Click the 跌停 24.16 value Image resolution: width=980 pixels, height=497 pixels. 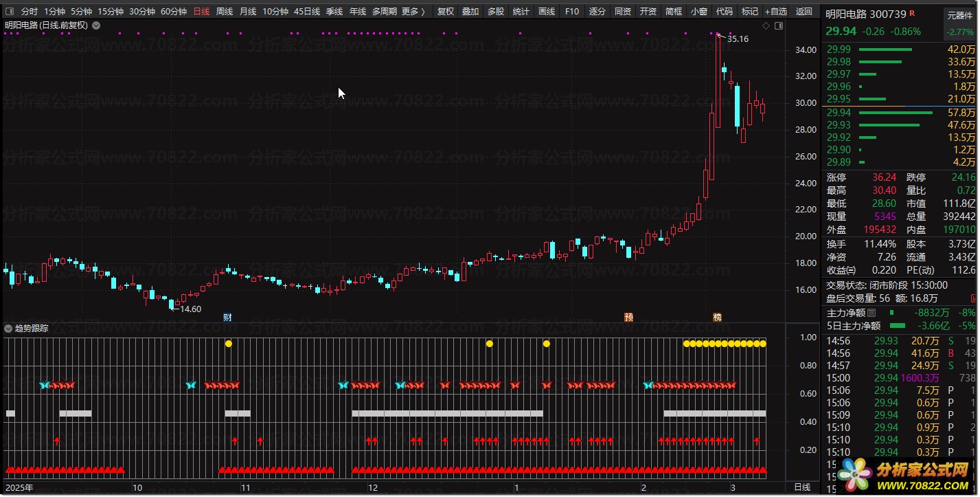click(964, 177)
